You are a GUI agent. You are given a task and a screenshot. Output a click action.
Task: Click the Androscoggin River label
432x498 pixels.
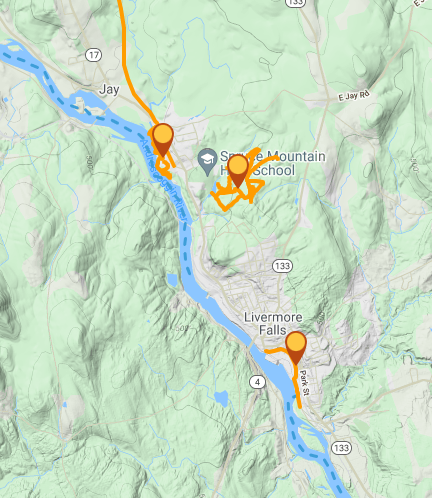point(162,180)
